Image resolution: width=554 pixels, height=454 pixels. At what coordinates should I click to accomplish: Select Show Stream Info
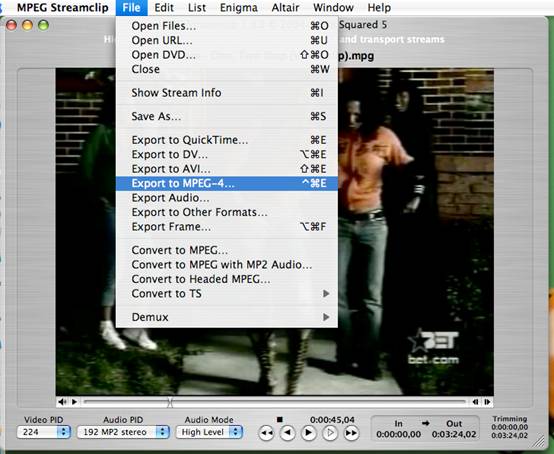coord(226,93)
